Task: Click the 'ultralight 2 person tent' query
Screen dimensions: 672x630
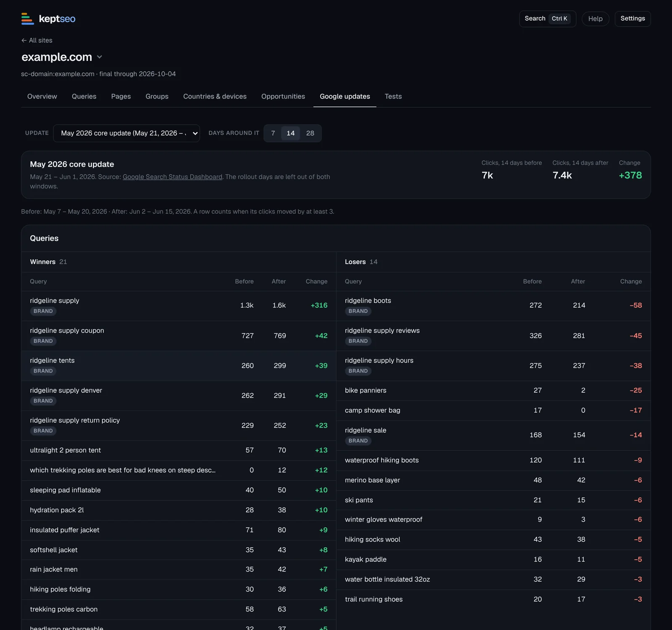Action: tap(66, 450)
